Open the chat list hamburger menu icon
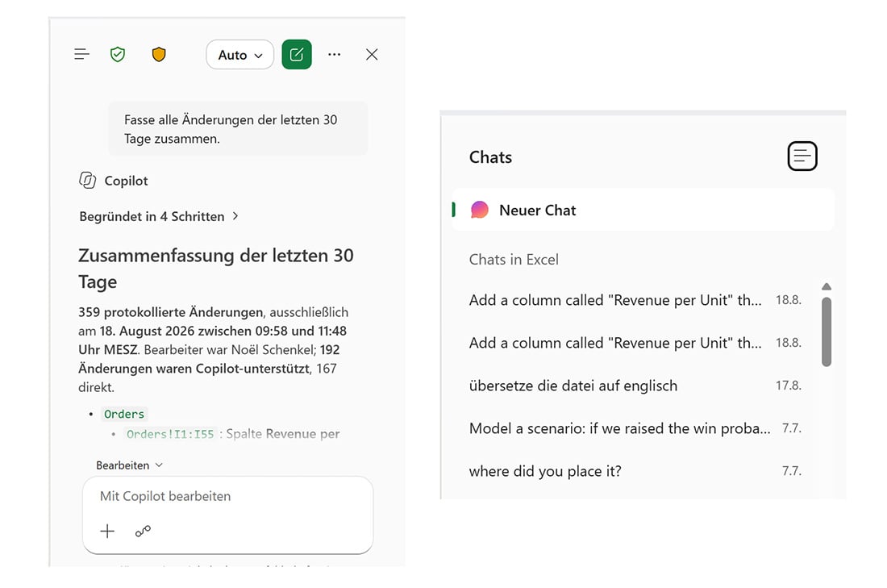This screenshot has height=588, width=887. click(x=82, y=54)
